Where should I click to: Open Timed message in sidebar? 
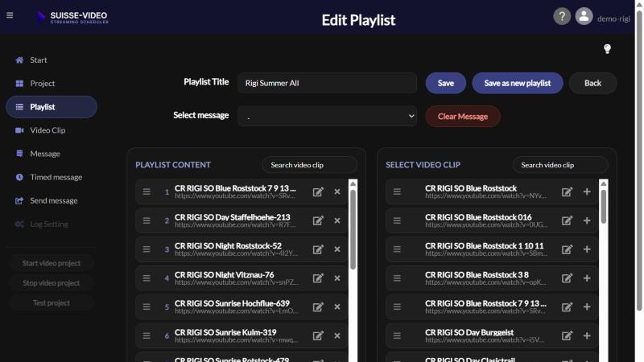click(52, 177)
